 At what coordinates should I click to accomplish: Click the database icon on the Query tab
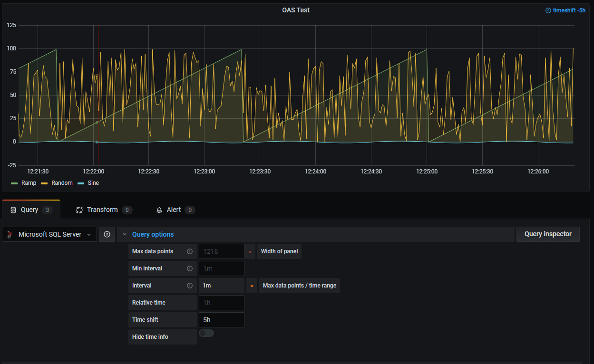point(13,209)
